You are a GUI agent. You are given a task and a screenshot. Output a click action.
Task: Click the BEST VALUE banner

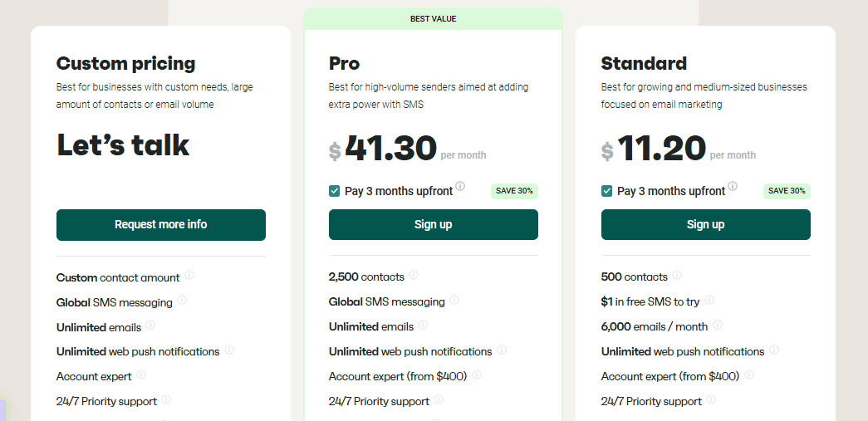pos(434,19)
